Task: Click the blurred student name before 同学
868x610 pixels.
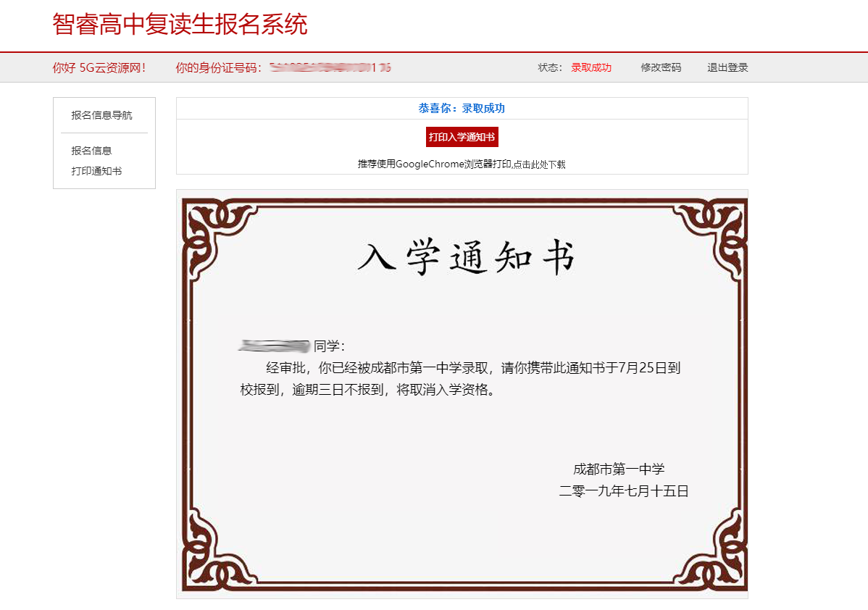Action: [274, 346]
